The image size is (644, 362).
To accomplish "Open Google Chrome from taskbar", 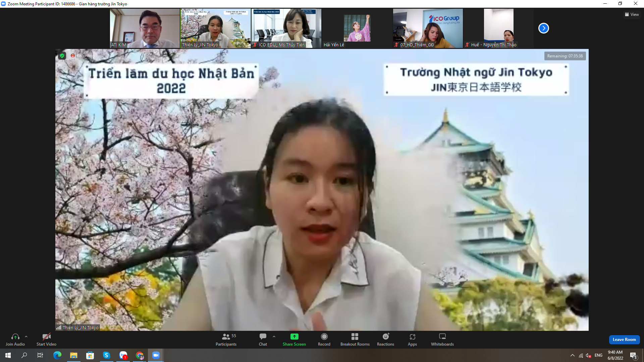I will pyautogui.click(x=140, y=355).
